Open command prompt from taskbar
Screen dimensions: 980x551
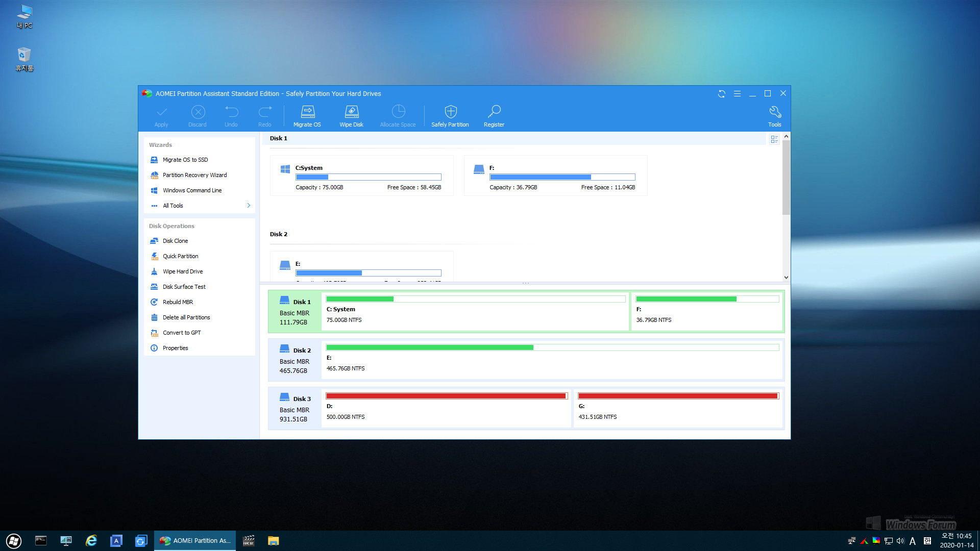[x=41, y=541]
